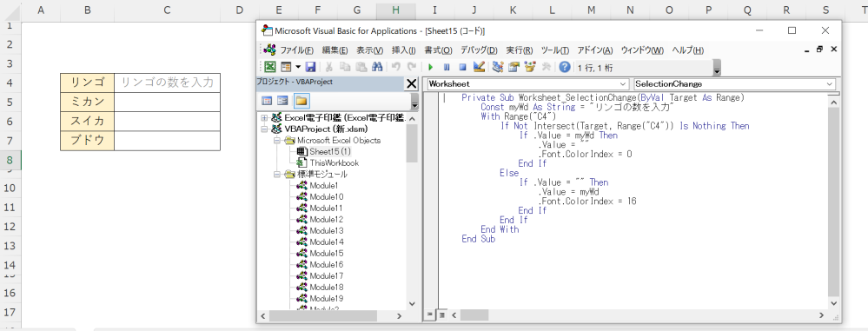Open Object Browser toolbar icon

point(530,67)
